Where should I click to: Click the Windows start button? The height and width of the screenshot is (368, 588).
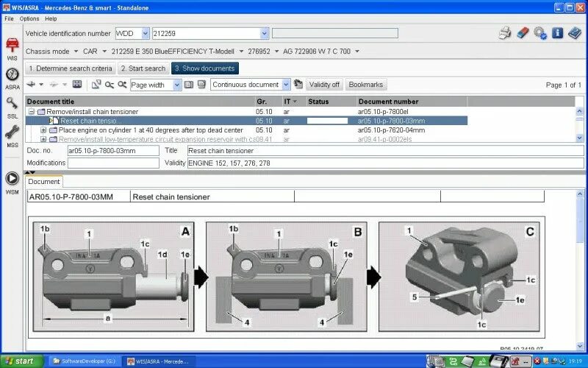coord(21,361)
